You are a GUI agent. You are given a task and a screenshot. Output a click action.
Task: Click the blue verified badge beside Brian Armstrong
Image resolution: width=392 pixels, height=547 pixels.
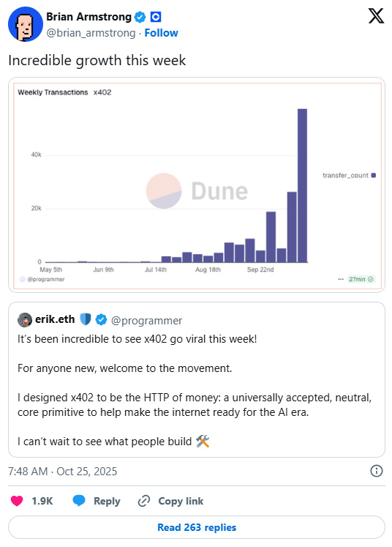(x=140, y=17)
